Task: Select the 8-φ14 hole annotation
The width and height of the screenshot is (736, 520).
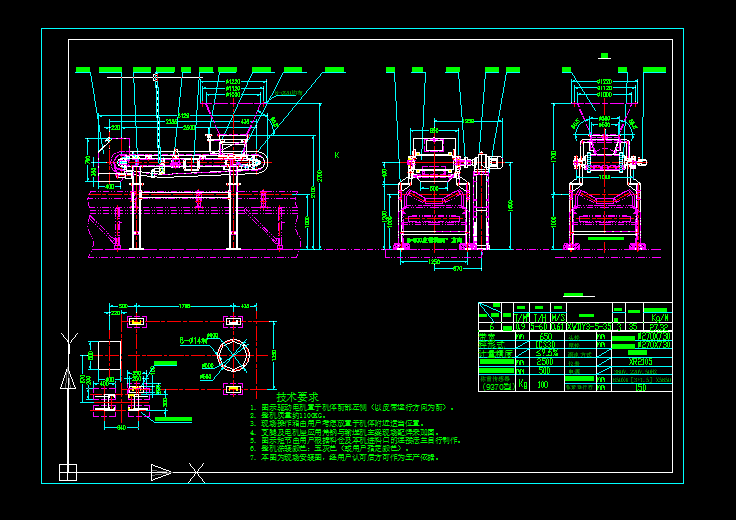Action: point(193,341)
